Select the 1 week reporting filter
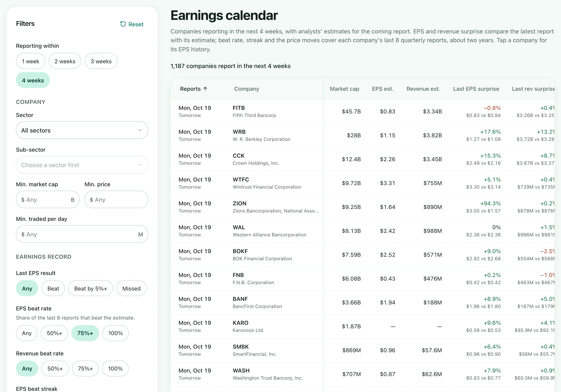The image size is (561, 392). [30, 61]
